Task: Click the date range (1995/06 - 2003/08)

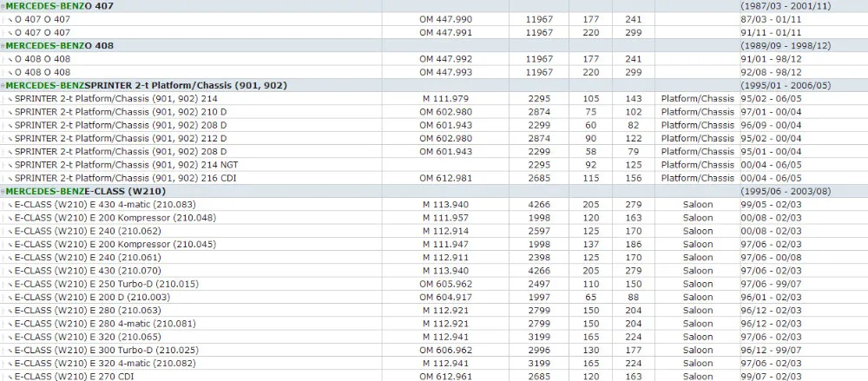Action: pyautogui.click(x=786, y=192)
